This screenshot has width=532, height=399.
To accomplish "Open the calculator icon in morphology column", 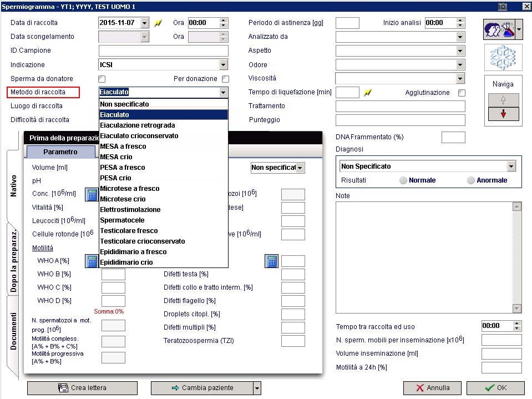I will click(x=271, y=261).
